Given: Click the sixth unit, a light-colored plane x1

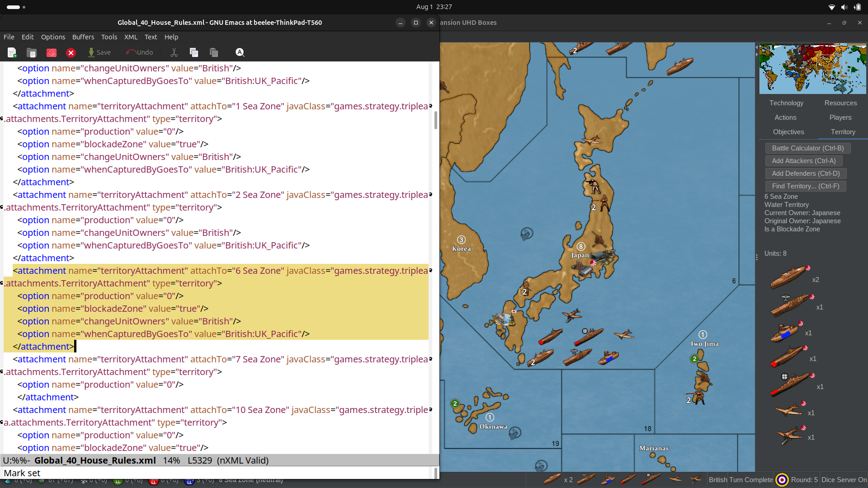Looking at the screenshot, I should tap(790, 409).
